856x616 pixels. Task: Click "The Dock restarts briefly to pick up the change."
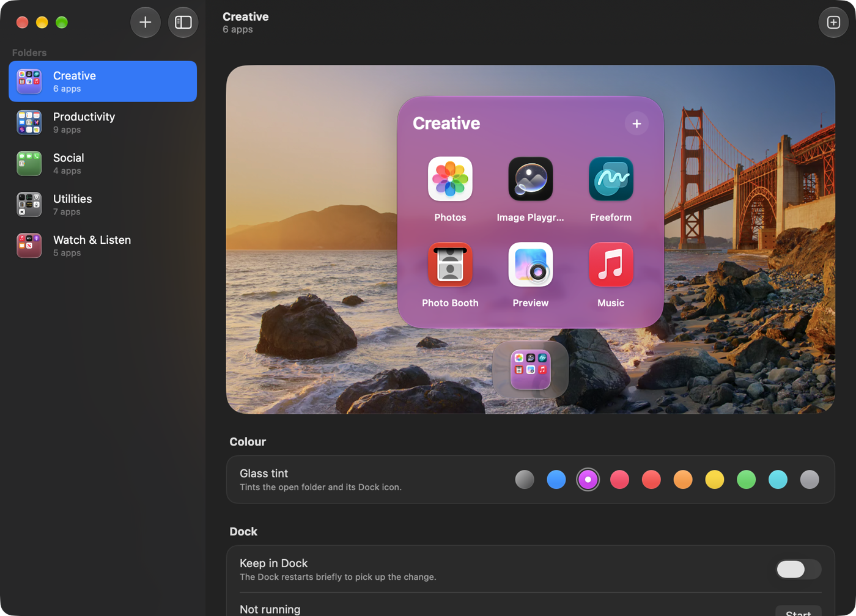pos(338,577)
